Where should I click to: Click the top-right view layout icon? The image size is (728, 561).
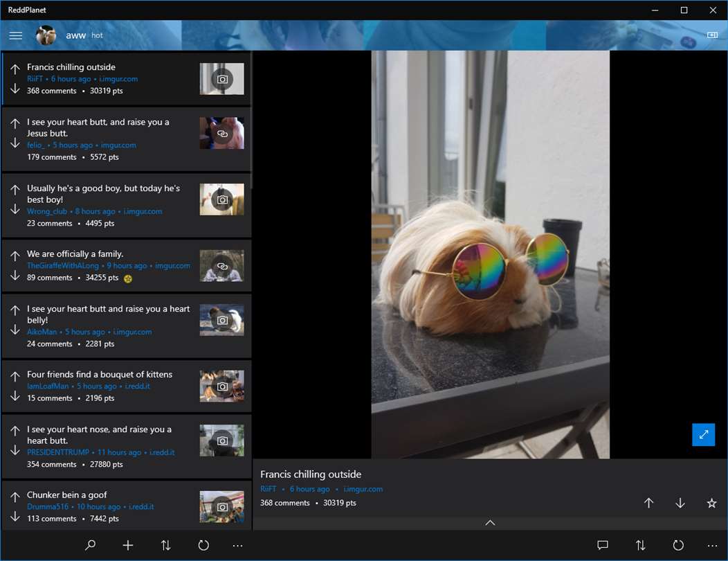[712, 35]
